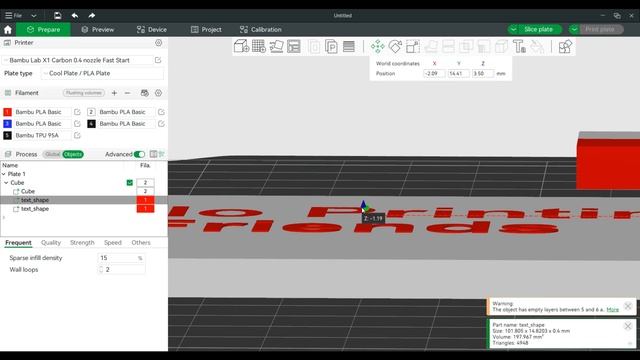Click the Home icon in the top bar
The image size is (640, 360).
tap(8, 29)
